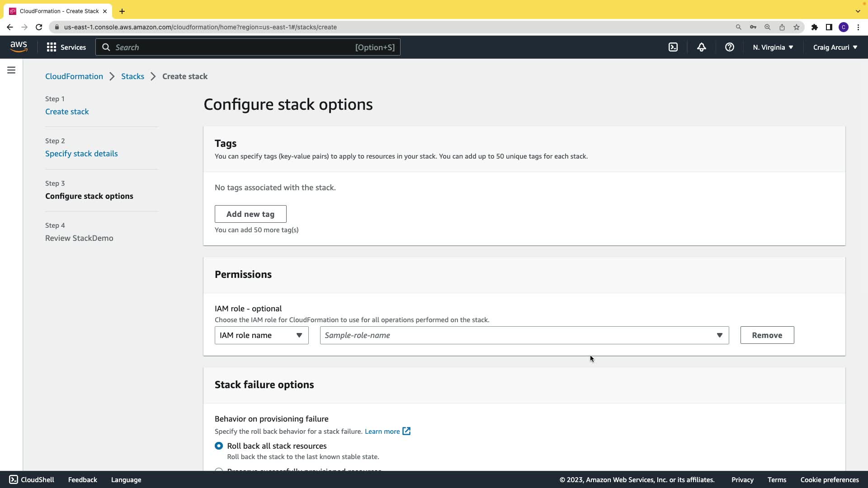Click the Stacks breadcrumb link
This screenshot has width=868, height=488.
click(x=132, y=76)
